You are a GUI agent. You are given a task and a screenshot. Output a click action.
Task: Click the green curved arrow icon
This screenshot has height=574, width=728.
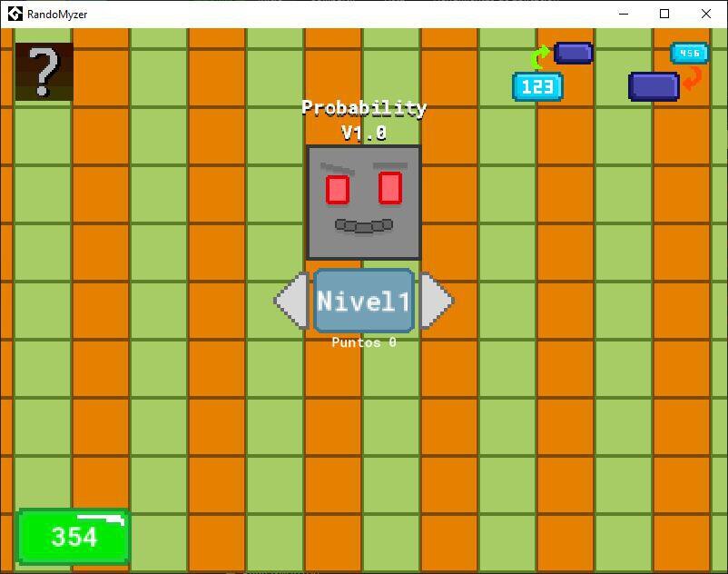coord(540,57)
